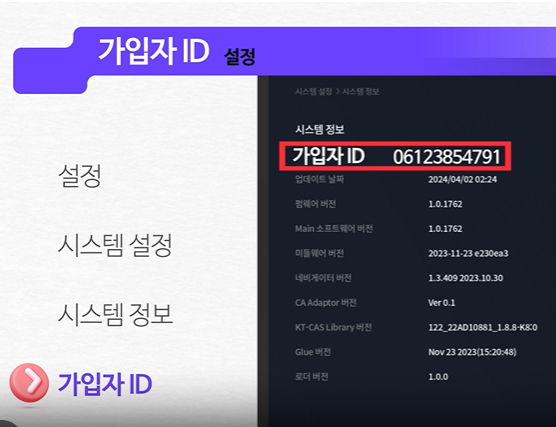Click the 로더 버전 row label

(311, 376)
